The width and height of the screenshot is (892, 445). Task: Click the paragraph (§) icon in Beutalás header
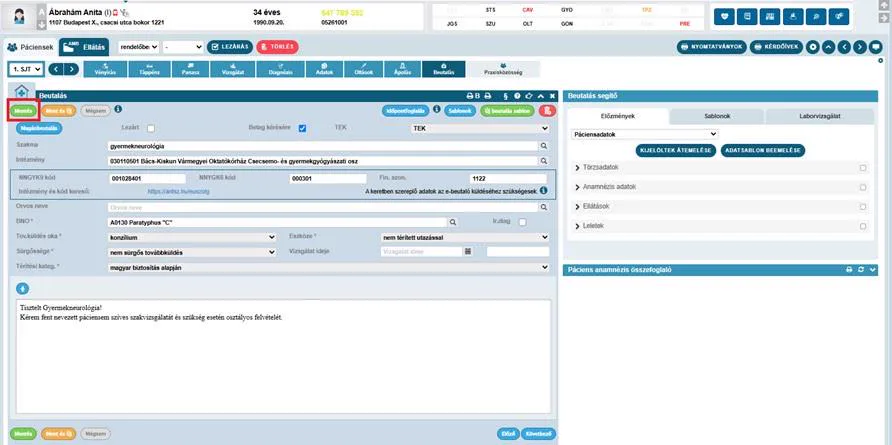[x=505, y=96]
